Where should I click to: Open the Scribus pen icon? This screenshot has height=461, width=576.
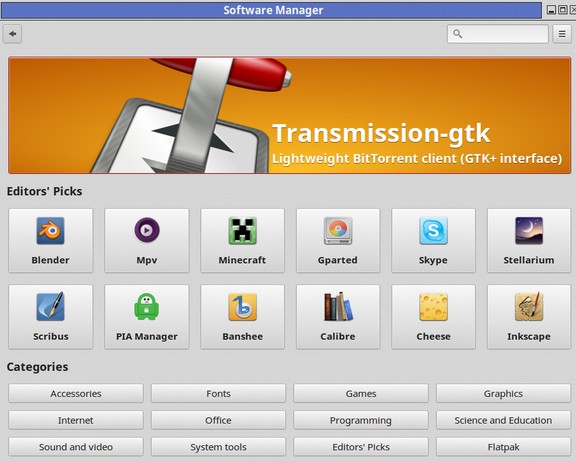point(51,306)
